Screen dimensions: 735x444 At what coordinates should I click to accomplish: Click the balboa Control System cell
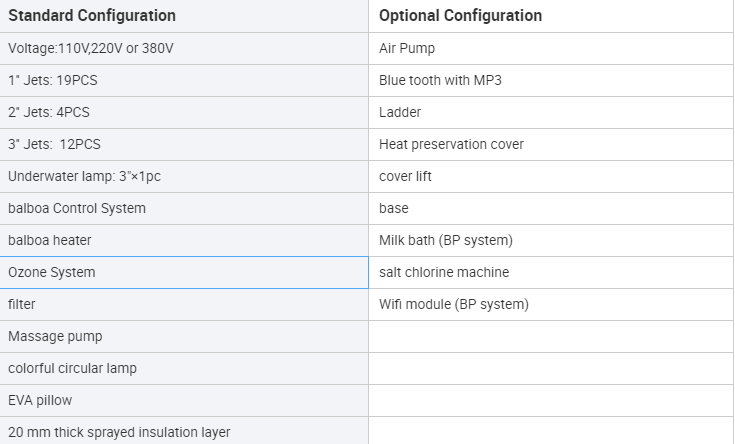point(184,208)
